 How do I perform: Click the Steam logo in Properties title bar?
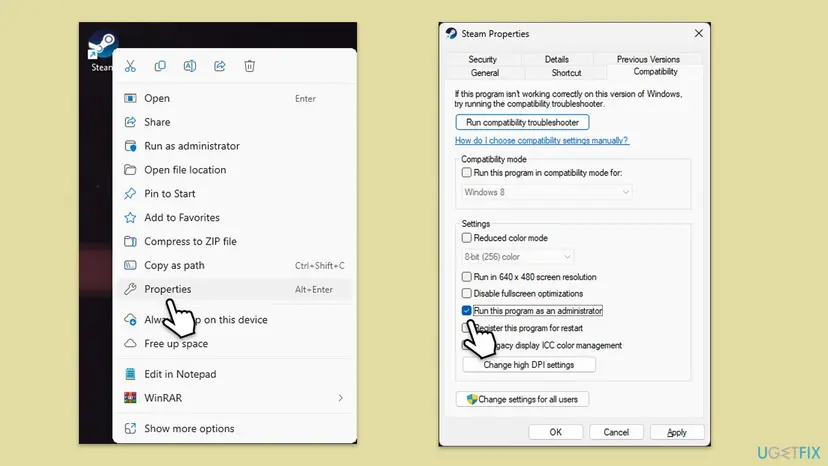pos(451,33)
